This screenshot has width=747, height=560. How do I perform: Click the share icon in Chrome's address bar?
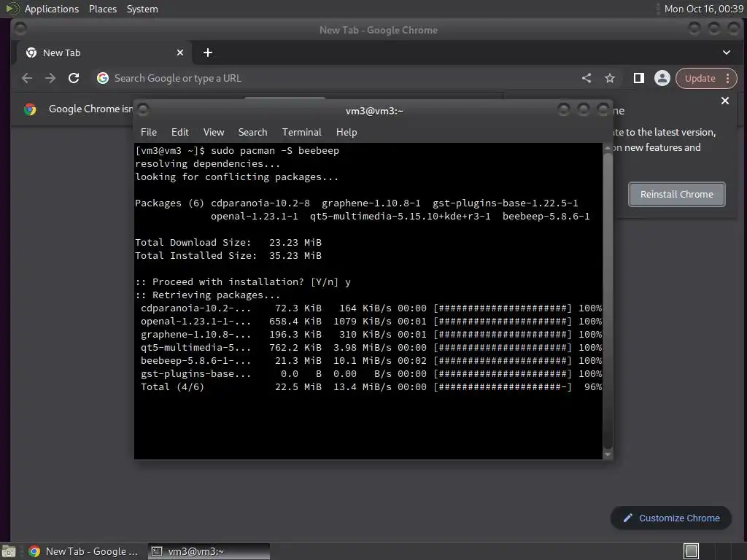tap(587, 78)
